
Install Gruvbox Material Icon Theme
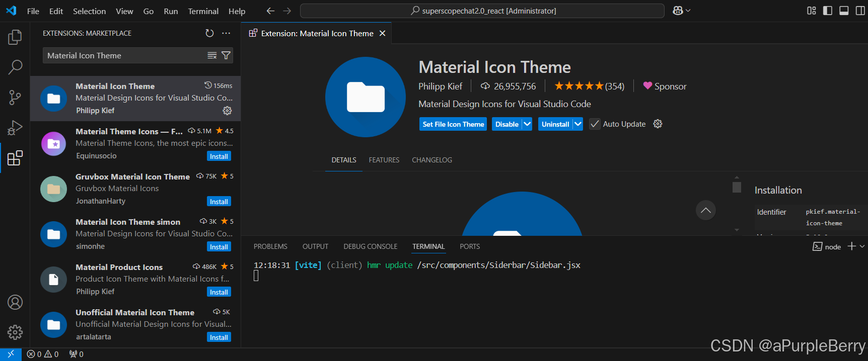(x=219, y=202)
